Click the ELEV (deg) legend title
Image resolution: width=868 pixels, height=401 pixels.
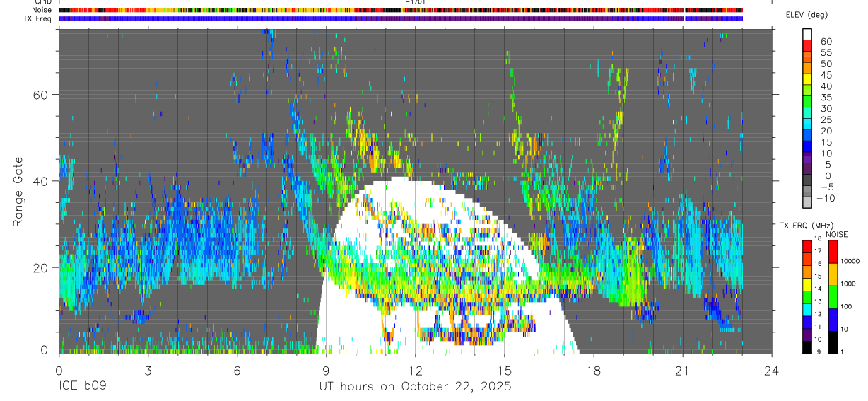pyautogui.click(x=807, y=15)
